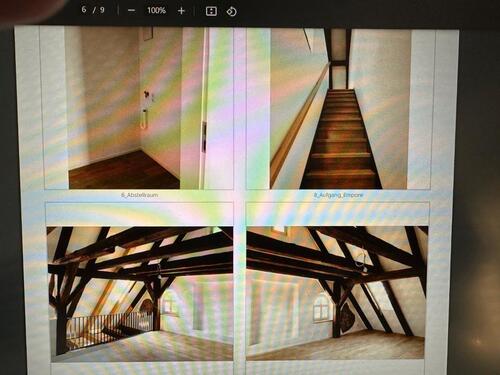Click the rotate page icon
Screen dimensions: 500x375
pos(231,12)
